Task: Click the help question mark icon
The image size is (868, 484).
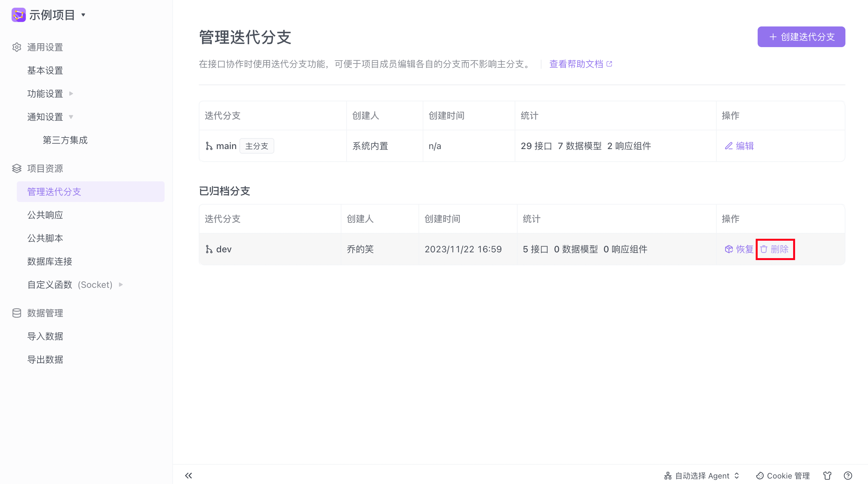Action: tap(848, 476)
